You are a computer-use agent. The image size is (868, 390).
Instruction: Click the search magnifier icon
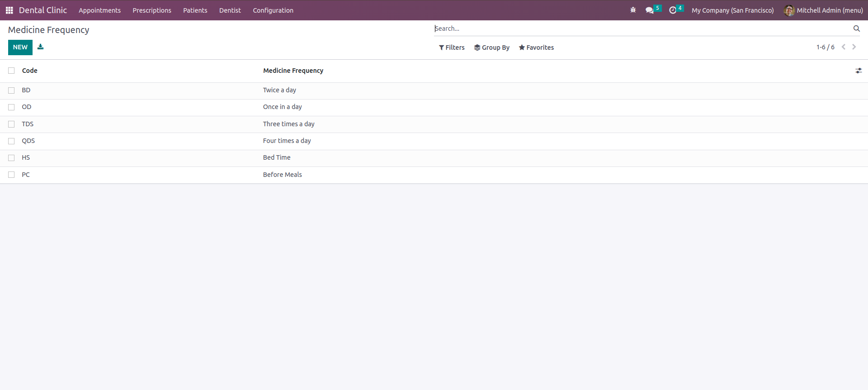(x=856, y=29)
